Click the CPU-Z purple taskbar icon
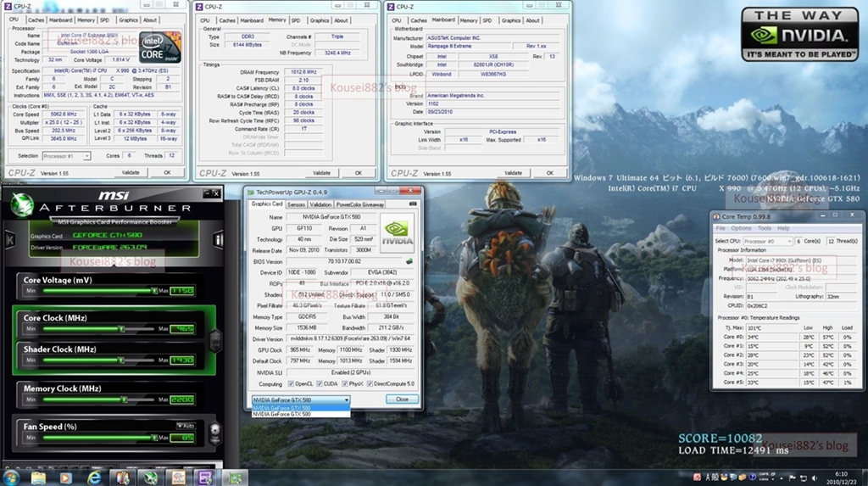868x486 pixels. 206,478
